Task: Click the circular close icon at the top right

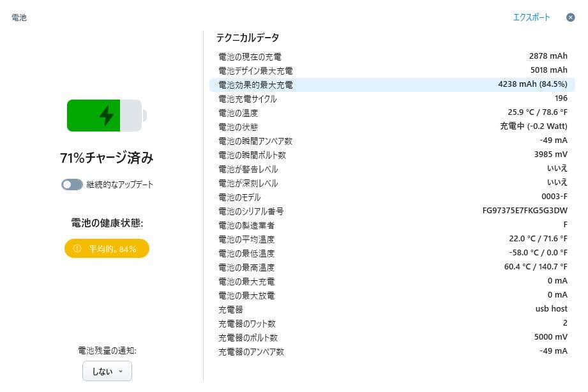Action: (x=570, y=18)
